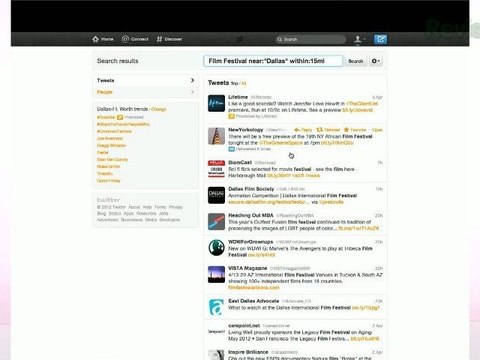Open the Connect @ icon tab

point(125,39)
